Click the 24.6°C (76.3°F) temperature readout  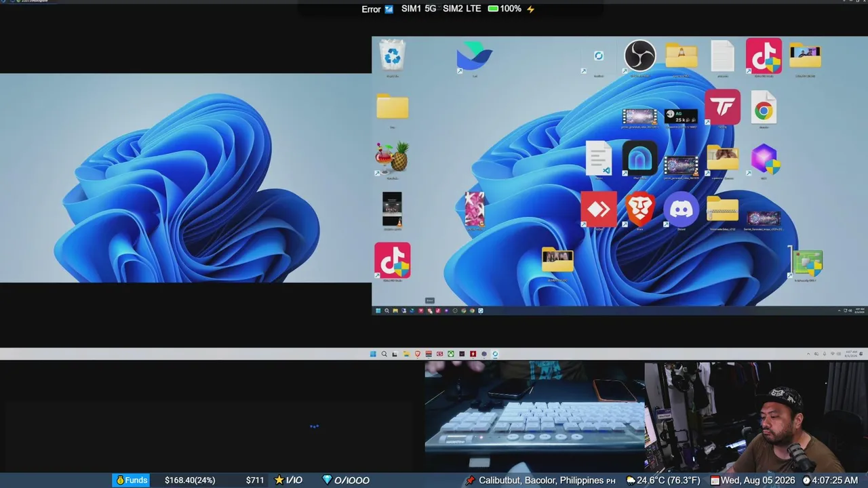point(668,480)
